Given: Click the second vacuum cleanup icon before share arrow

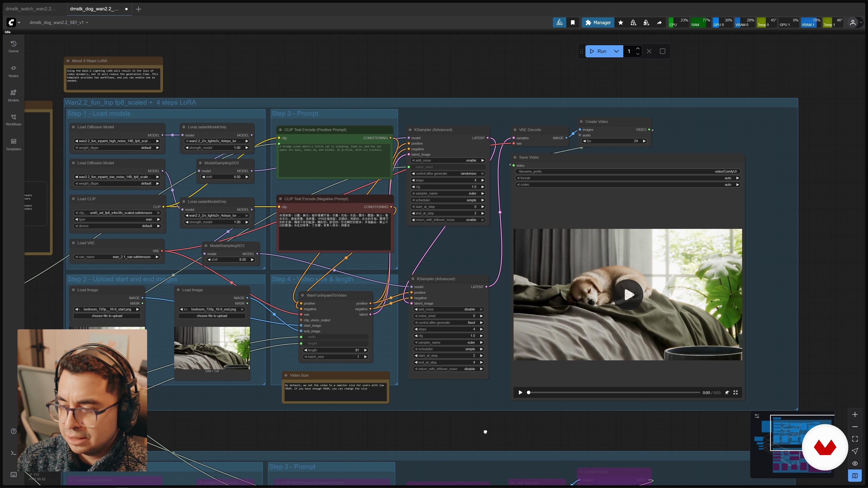Looking at the screenshot, I should [646, 23].
